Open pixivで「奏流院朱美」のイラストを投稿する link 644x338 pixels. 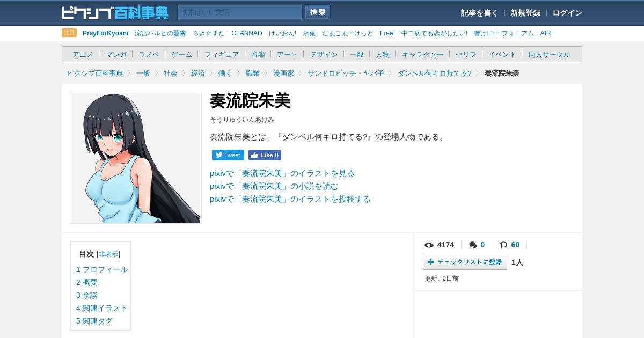(290, 199)
